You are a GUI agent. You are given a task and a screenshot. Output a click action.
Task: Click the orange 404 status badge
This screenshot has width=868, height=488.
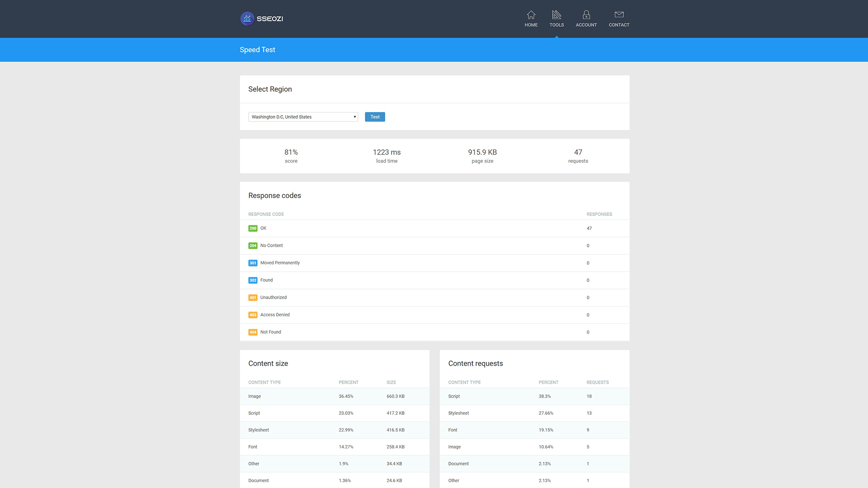click(253, 332)
